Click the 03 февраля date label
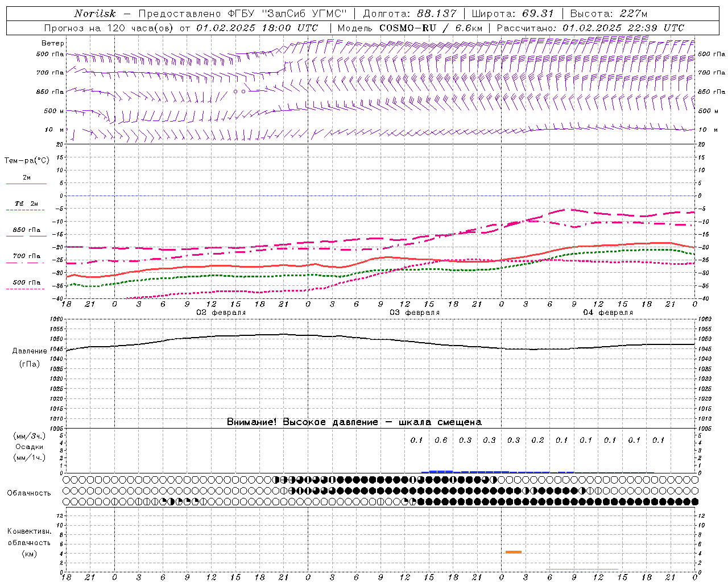The image size is (728, 582). (415, 313)
